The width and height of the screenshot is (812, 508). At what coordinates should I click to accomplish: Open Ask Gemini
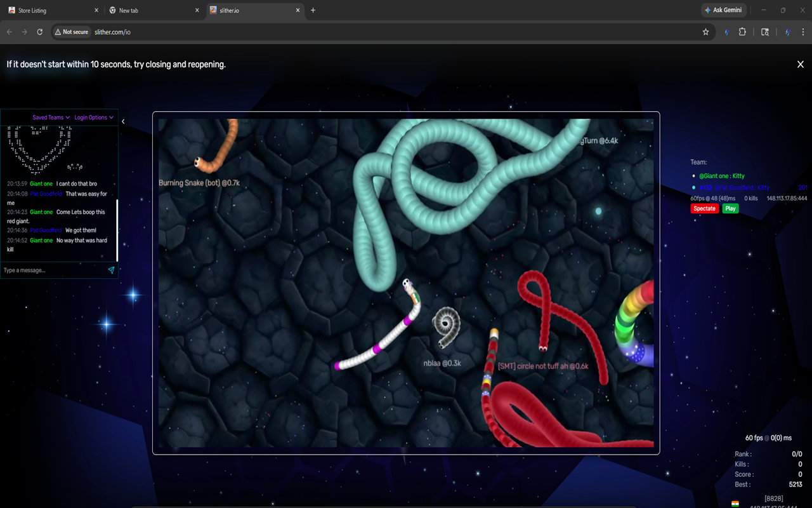[x=724, y=10]
